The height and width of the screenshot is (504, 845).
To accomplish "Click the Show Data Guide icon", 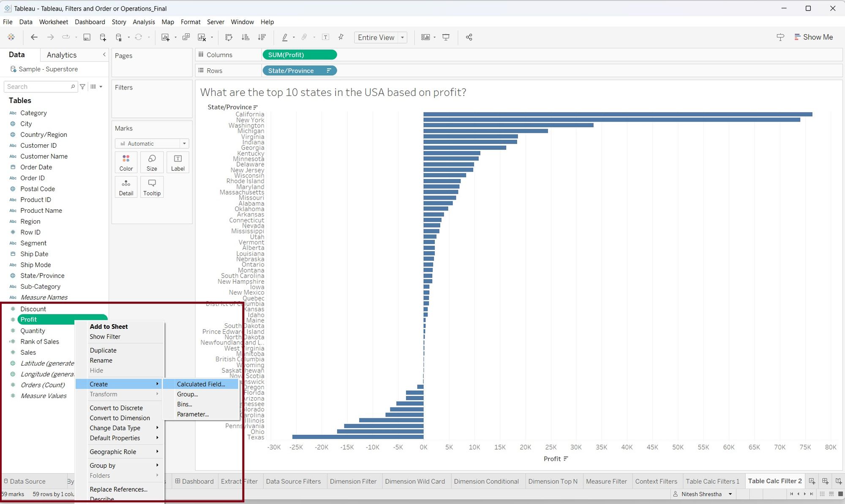I will tap(780, 38).
